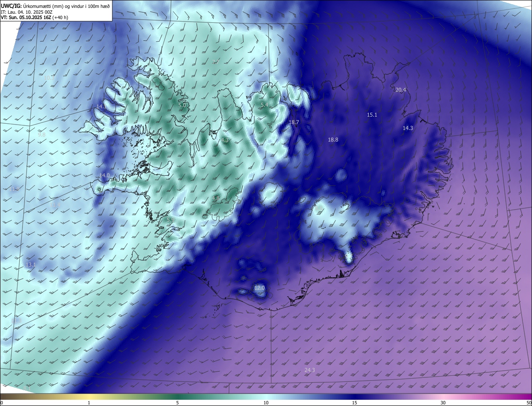Click the 5 tick on the color scale
The width and height of the screenshot is (532, 406).
click(177, 403)
